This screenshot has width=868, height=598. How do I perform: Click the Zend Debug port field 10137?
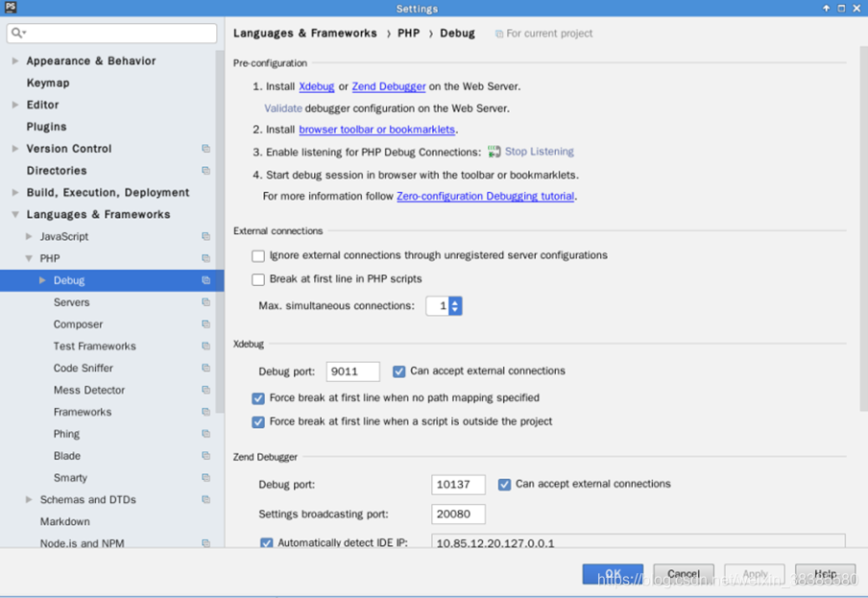[458, 485]
